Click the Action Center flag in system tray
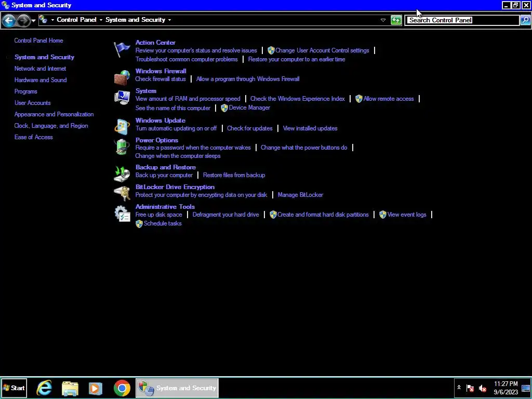 (470, 388)
